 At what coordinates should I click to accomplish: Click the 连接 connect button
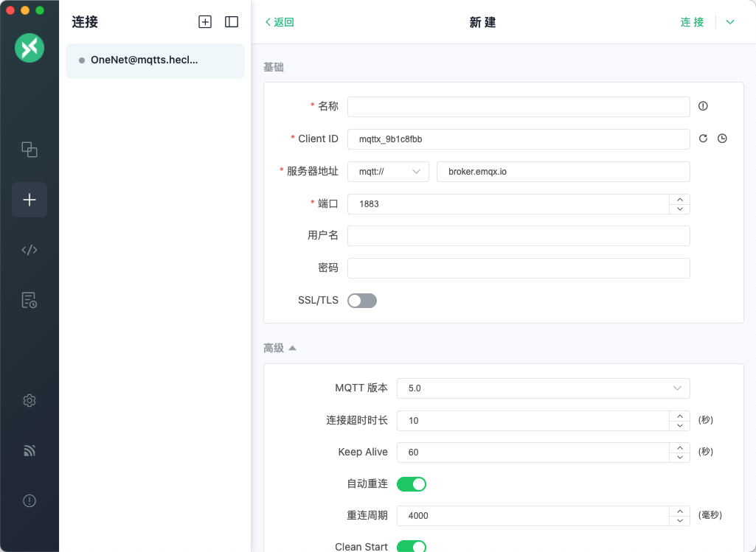pos(692,22)
